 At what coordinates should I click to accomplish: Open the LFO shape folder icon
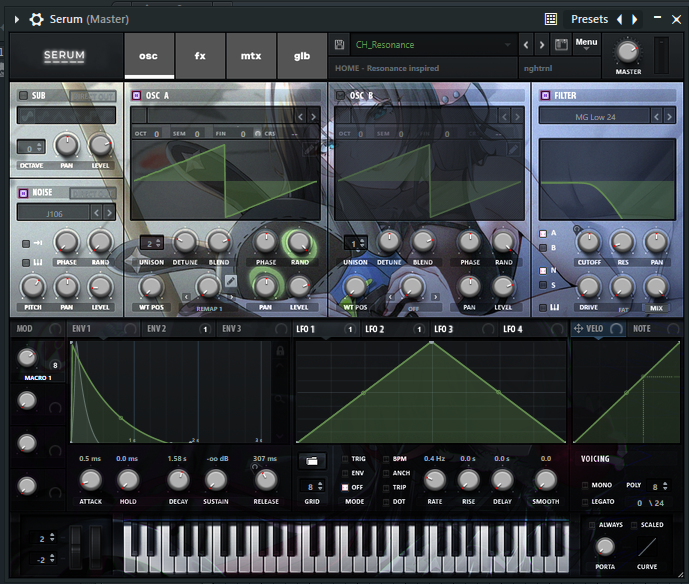point(312,461)
